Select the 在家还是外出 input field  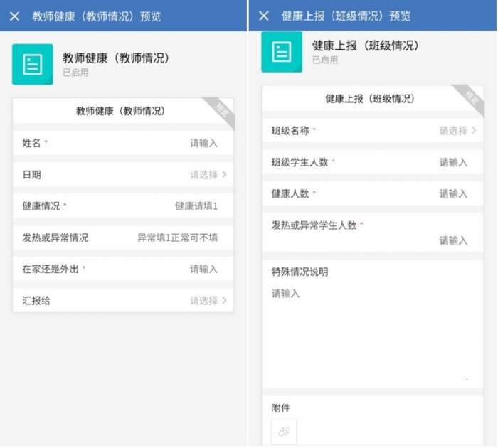(x=203, y=269)
